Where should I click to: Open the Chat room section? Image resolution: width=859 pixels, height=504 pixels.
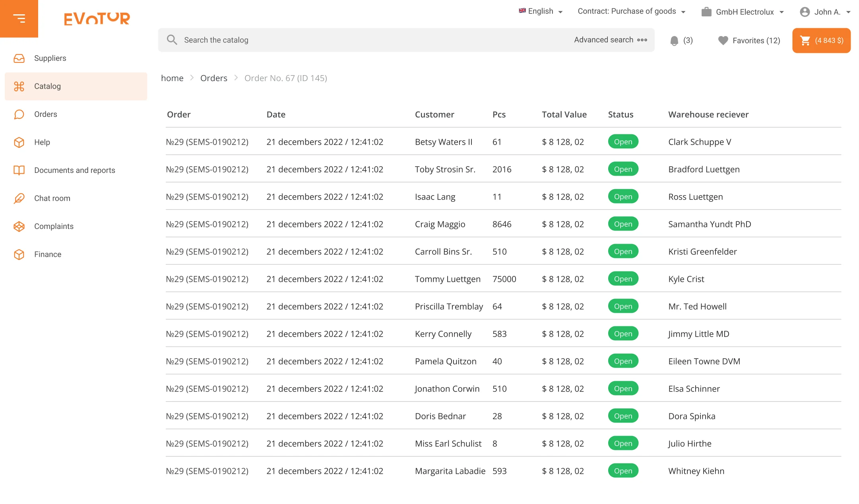76,198
